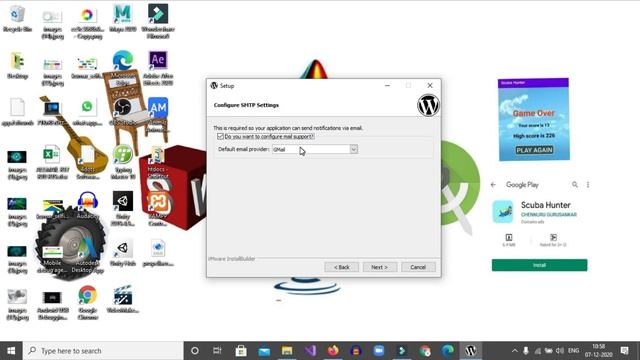Screen dimensions: 640x360
Task: Open Firefox from the taskbar
Action: 333,351
